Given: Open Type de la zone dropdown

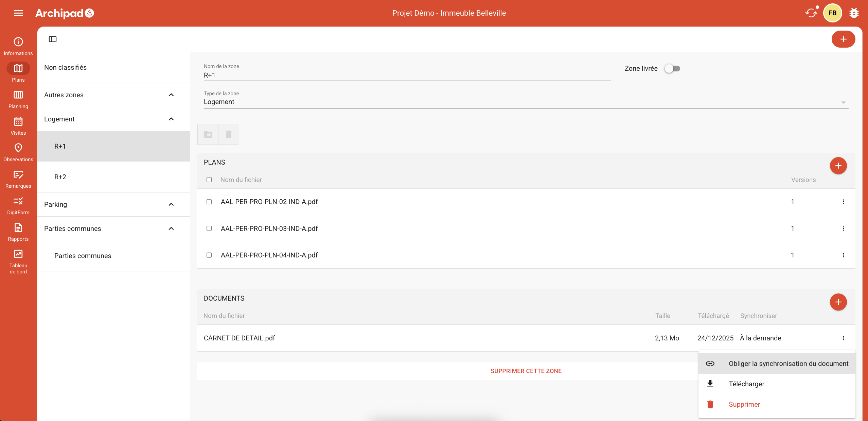Looking at the screenshot, I should pos(526,102).
